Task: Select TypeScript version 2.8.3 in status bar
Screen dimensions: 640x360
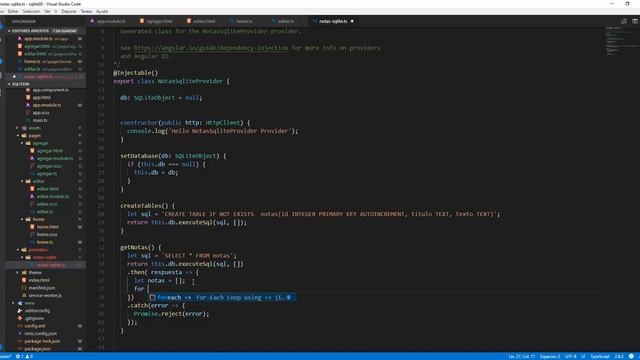Action: click(619, 356)
